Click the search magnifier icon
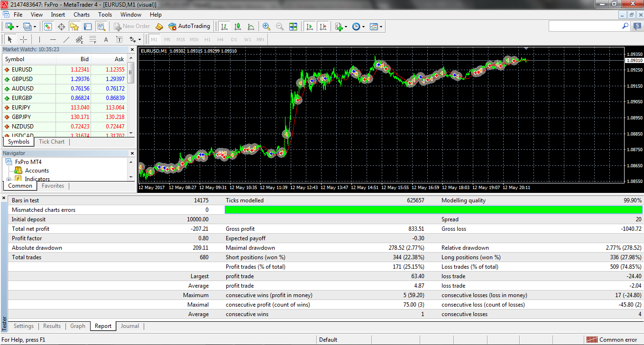The width and height of the screenshot is (644, 345). coord(625,27)
